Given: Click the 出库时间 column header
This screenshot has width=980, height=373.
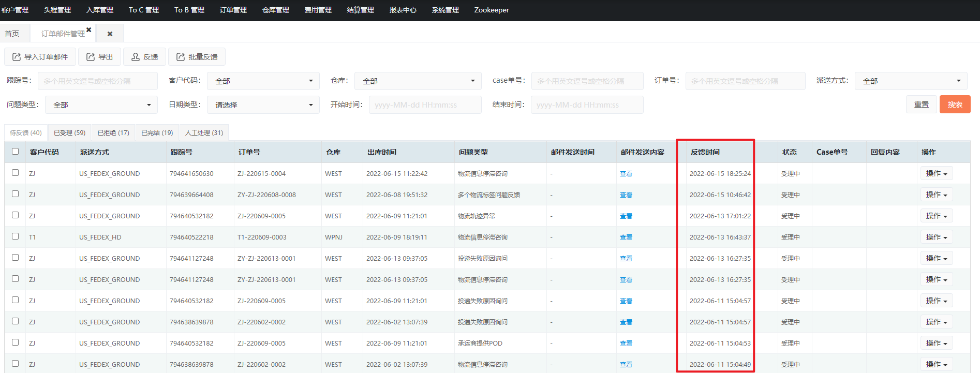Looking at the screenshot, I should pos(382,152).
